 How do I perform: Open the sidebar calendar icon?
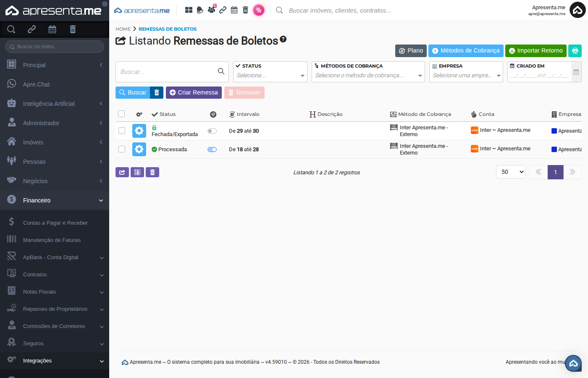pyautogui.click(x=52, y=29)
